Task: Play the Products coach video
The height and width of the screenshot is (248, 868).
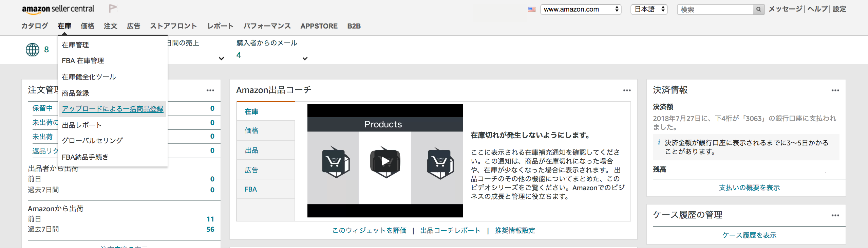Action: [x=385, y=161]
